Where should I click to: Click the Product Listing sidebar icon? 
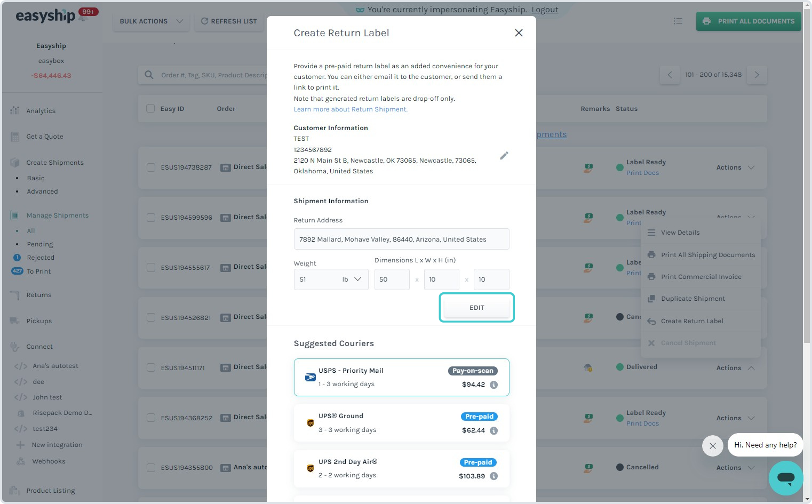pyautogui.click(x=15, y=491)
